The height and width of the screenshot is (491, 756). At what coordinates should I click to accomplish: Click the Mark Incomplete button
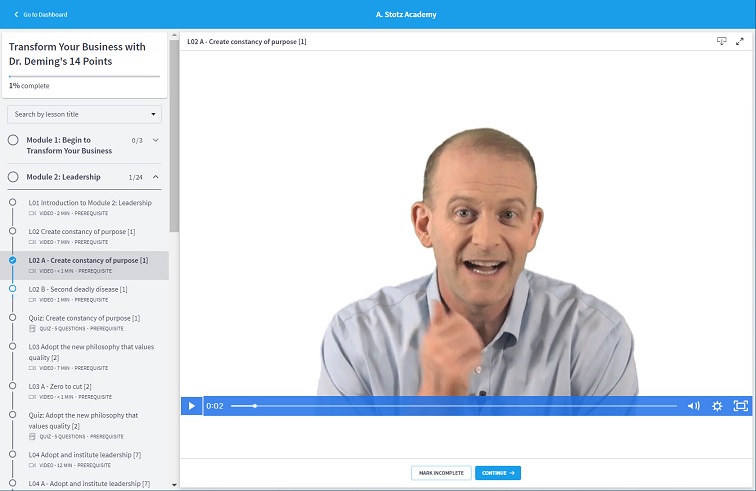441,473
